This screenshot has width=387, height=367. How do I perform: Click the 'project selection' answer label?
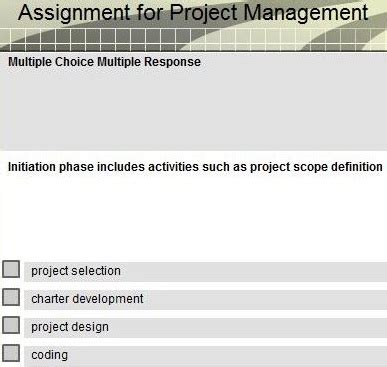(76, 271)
